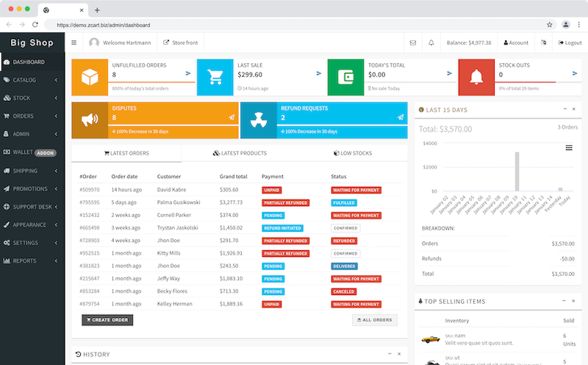
Task: Click paper plane icon in Refund Requests card
Action: pos(401,117)
